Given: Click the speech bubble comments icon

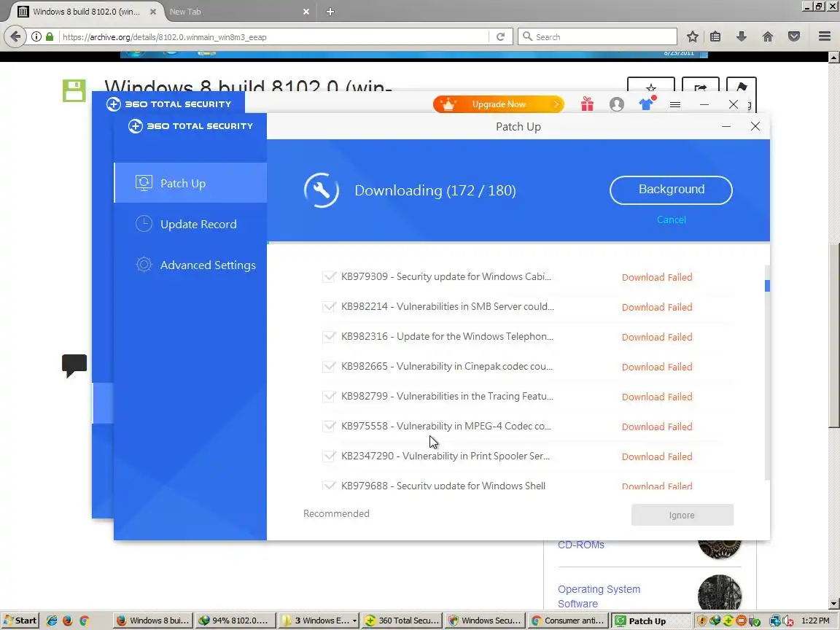Looking at the screenshot, I should coord(74,365).
